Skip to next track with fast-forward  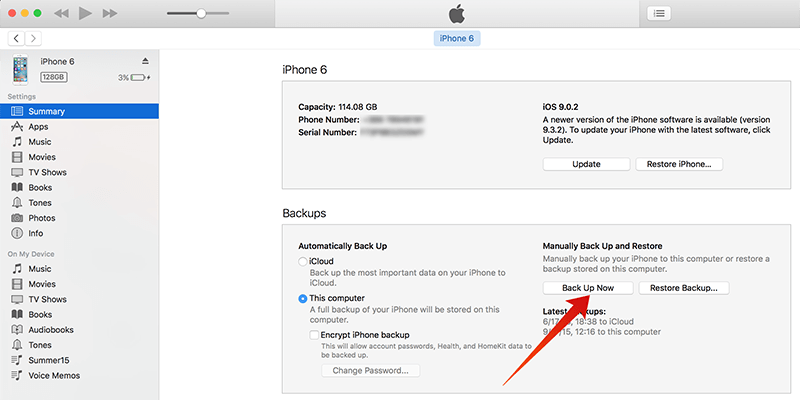point(110,13)
